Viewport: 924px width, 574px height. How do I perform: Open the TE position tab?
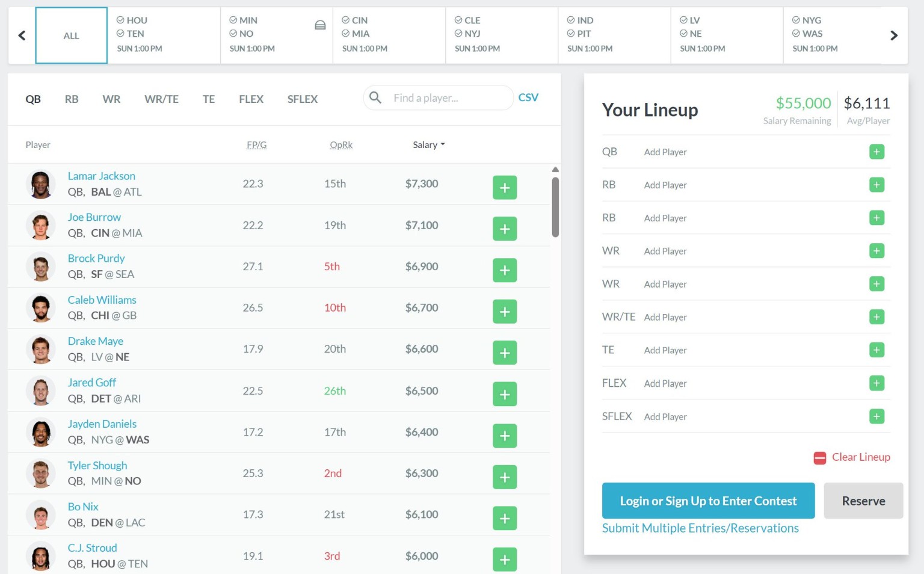[209, 99]
